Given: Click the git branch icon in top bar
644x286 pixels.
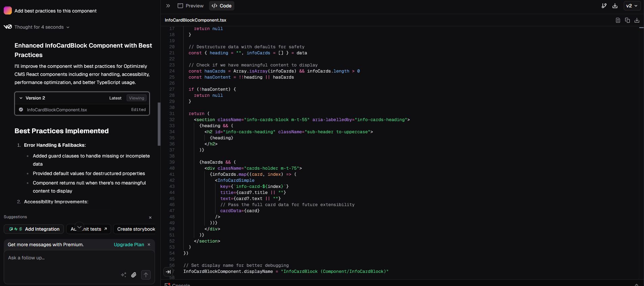Looking at the screenshot, I should [x=604, y=6].
